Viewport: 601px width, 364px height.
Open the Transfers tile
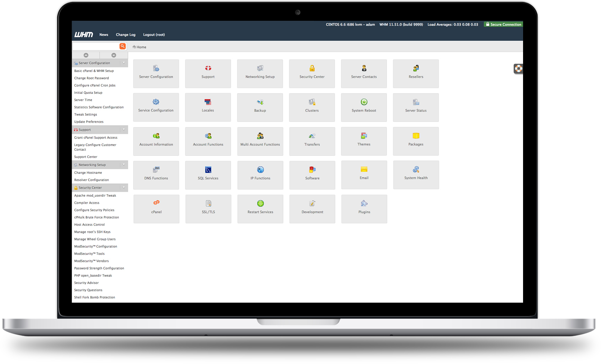(312, 141)
